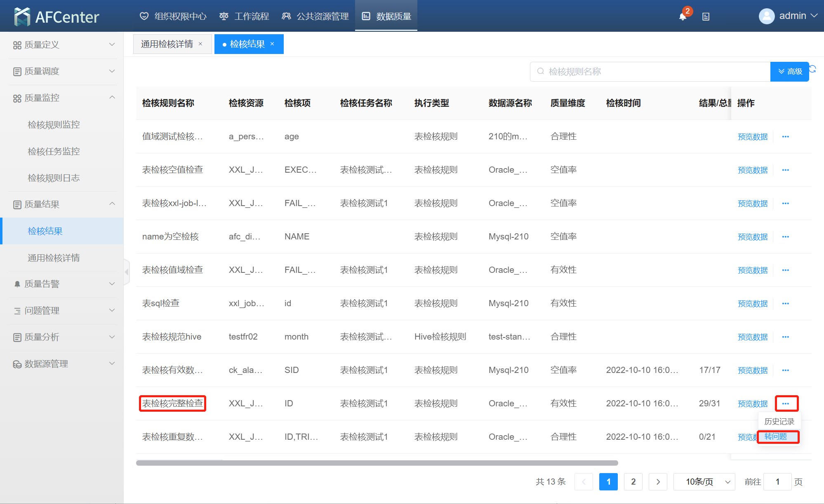824x504 pixels.
Task: Click the admin avatar icon
Action: (766, 16)
